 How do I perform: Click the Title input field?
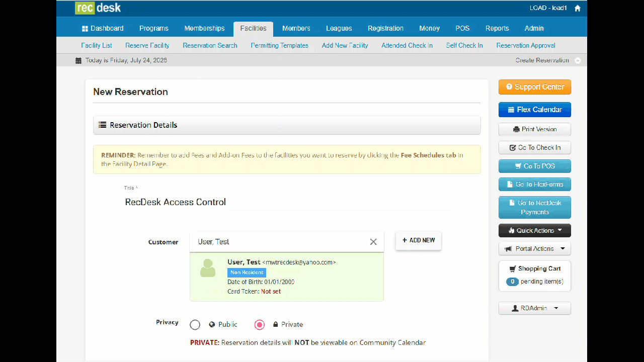point(287,202)
